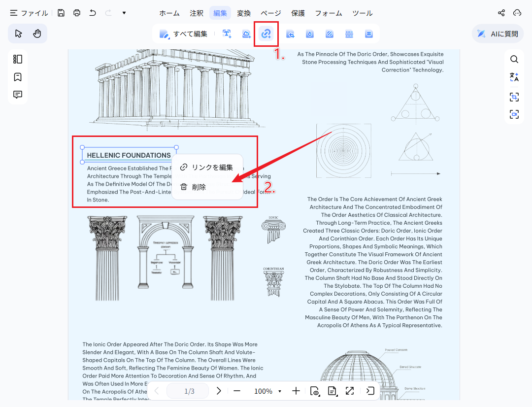Zoom in with the plus button
The image size is (532, 407).
click(296, 391)
